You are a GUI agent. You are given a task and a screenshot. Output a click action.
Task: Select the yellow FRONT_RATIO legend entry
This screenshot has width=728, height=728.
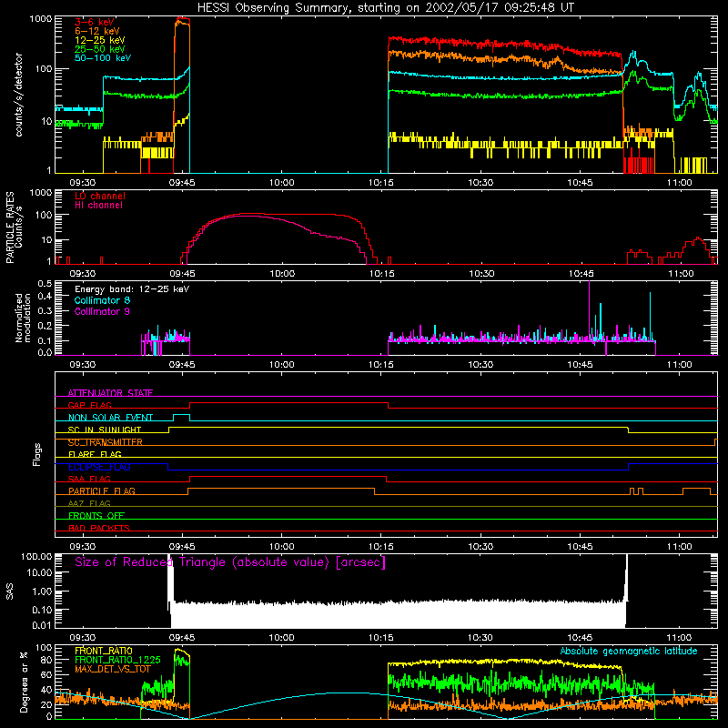coord(104,651)
